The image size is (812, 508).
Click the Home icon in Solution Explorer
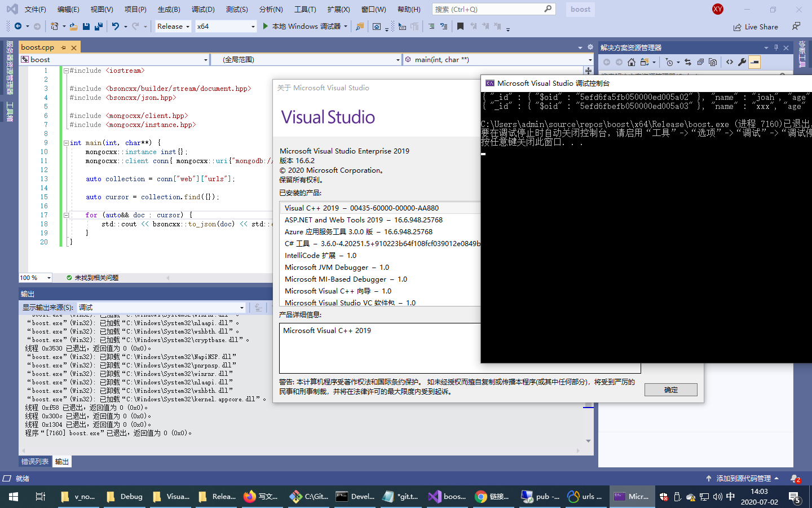coord(632,62)
